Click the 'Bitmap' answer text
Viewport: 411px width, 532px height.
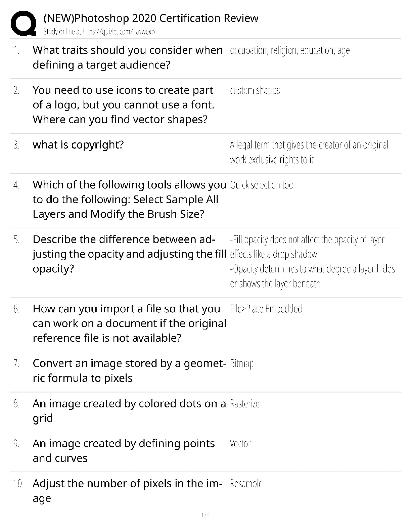click(242, 364)
